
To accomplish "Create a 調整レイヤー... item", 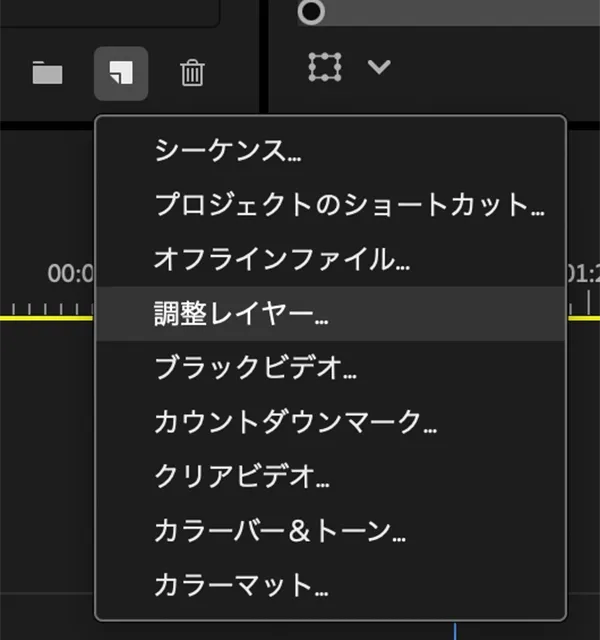I will tap(330, 313).
